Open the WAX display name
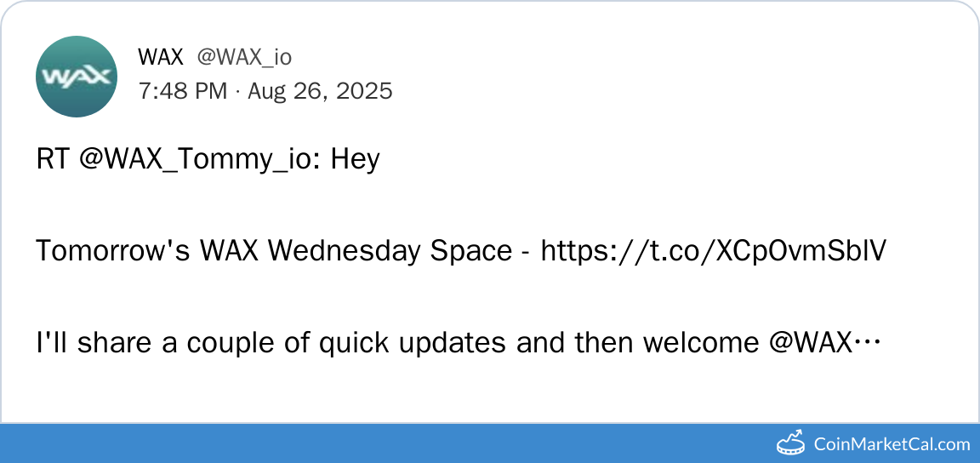Screen dimensions: 980x463 (x=161, y=57)
